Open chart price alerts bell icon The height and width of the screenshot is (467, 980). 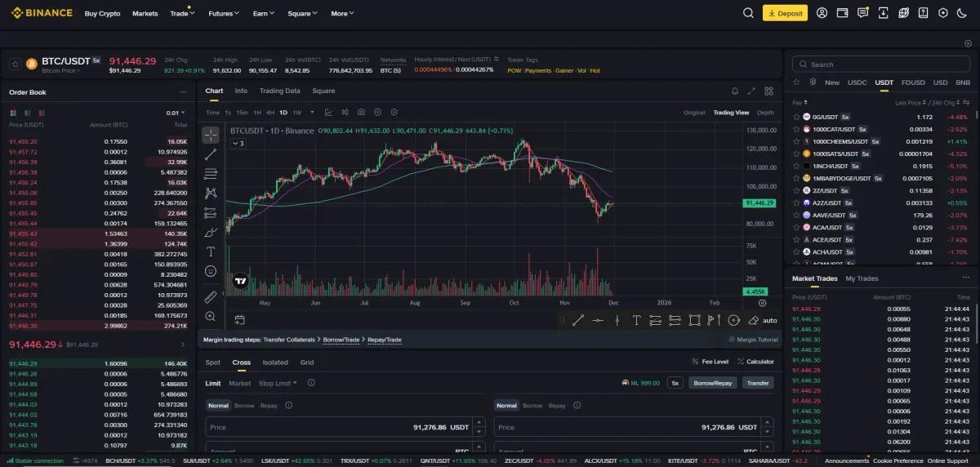point(735,91)
